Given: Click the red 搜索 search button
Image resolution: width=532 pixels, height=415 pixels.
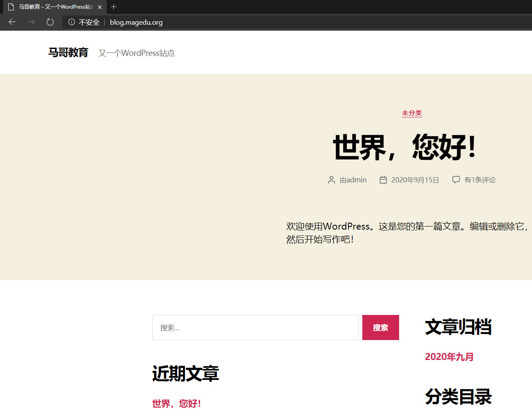Looking at the screenshot, I should point(380,327).
